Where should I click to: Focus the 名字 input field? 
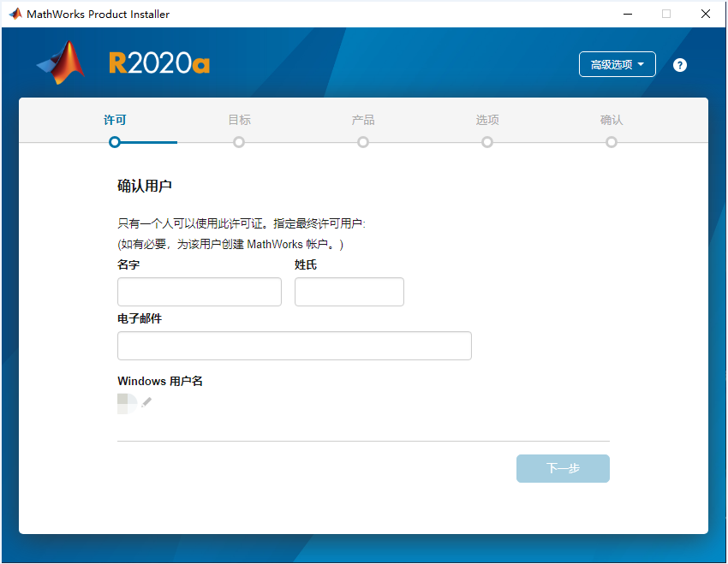pos(200,292)
